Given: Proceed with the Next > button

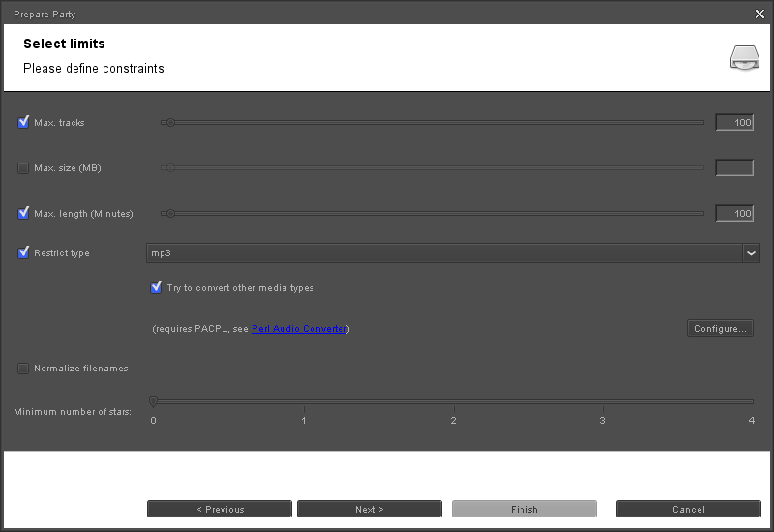Looking at the screenshot, I should pyautogui.click(x=370, y=510).
